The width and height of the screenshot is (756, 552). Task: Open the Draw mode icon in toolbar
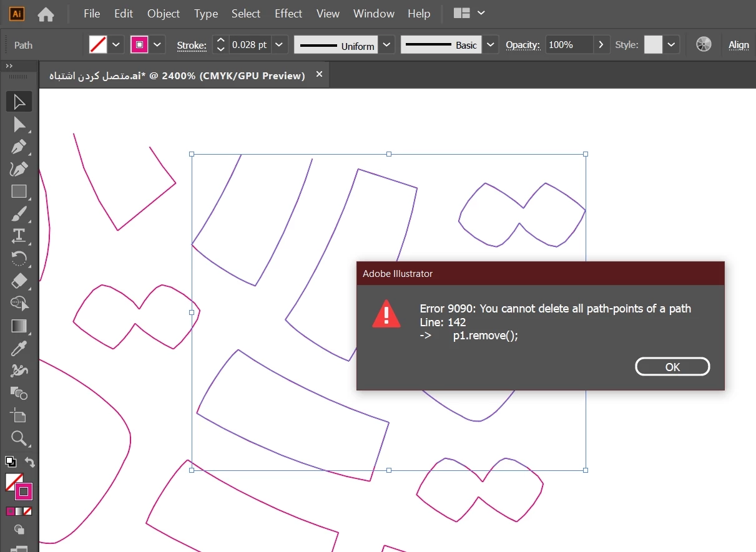(x=19, y=530)
